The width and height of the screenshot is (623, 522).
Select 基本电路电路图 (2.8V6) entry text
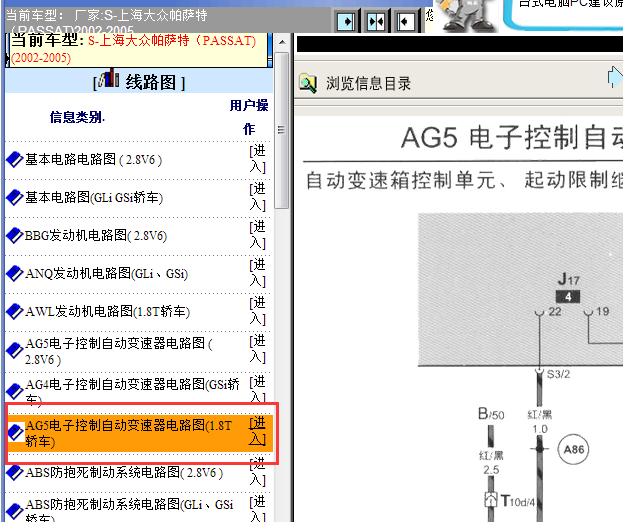click(93, 159)
